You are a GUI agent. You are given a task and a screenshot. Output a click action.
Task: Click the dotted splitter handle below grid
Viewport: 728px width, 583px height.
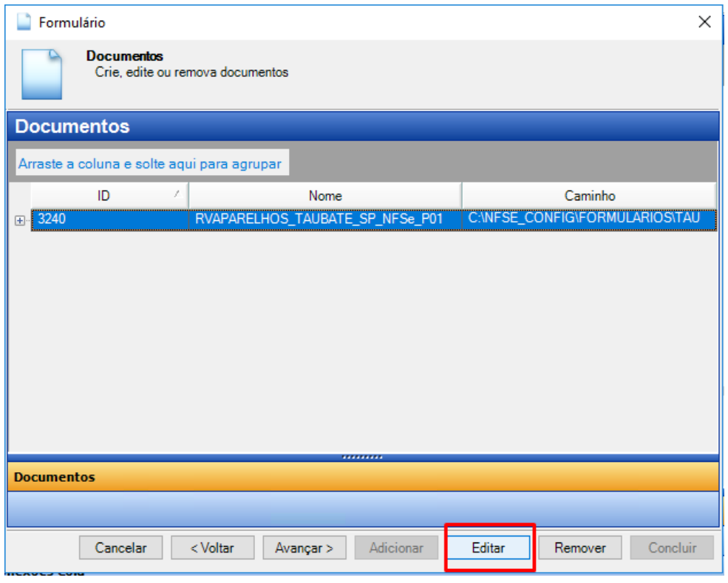click(362, 457)
